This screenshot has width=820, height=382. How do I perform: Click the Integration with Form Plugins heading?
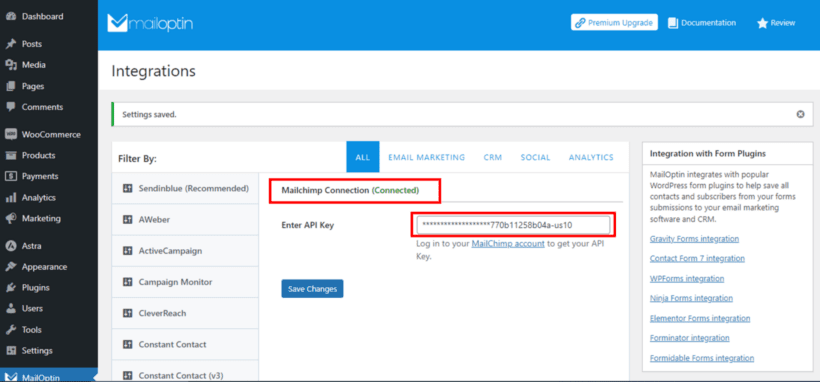tap(708, 154)
